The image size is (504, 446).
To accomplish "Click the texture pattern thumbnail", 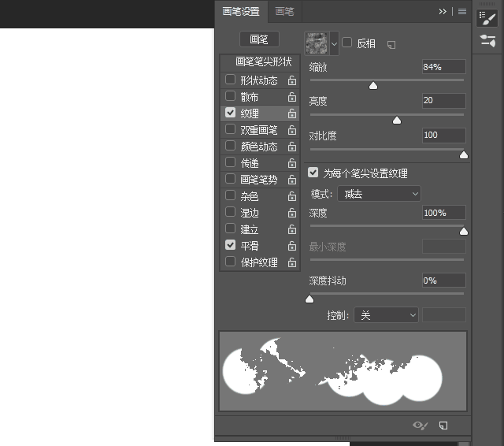I will (317, 43).
